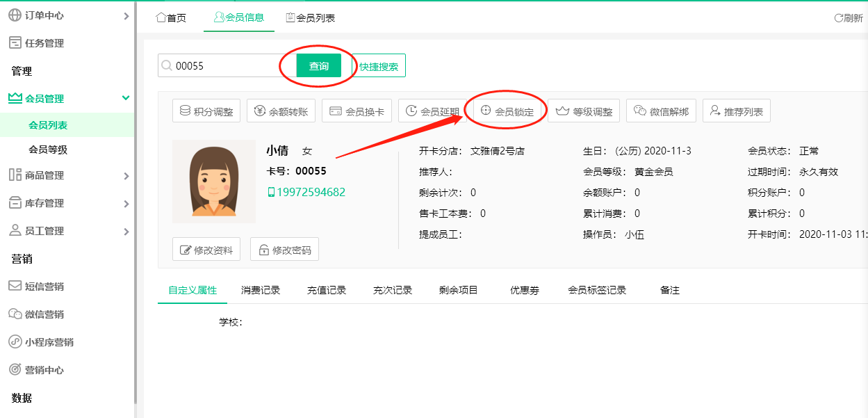Open 等级调整 level adjustment
The height and width of the screenshot is (418, 868).
(584, 111)
